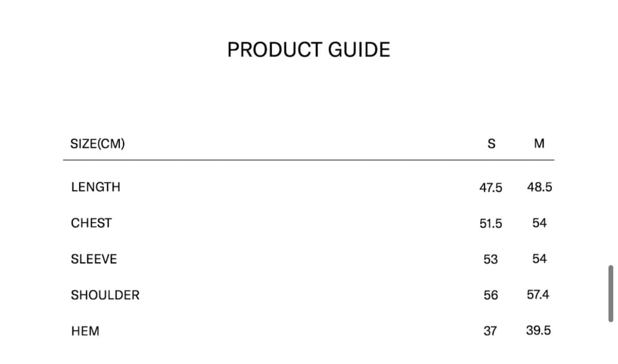The image size is (618, 364).
Task: Click the CHEST row label
Action: coord(91,223)
